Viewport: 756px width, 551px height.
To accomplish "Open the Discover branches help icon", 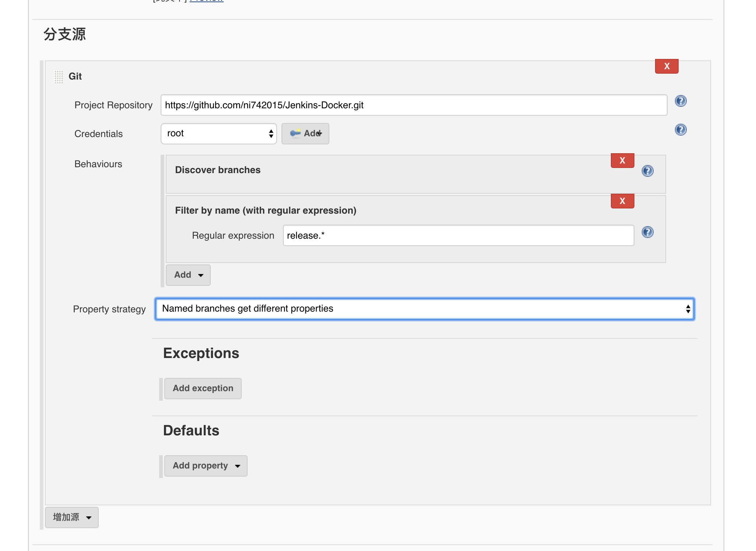I will (647, 171).
